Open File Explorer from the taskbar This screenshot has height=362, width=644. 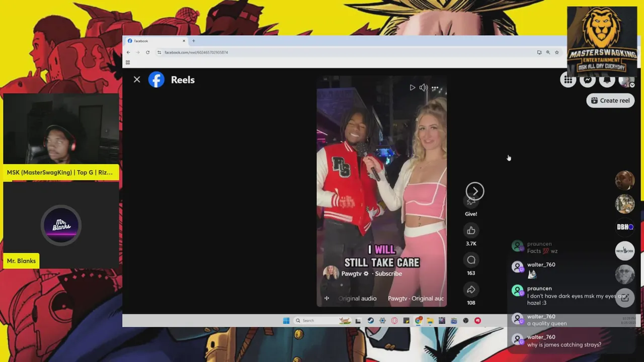point(430,320)
